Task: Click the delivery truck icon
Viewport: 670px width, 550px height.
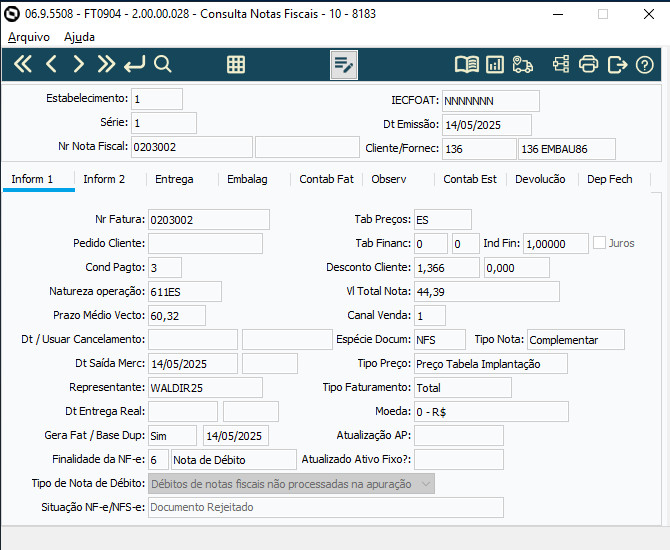Action: (523, 65)
